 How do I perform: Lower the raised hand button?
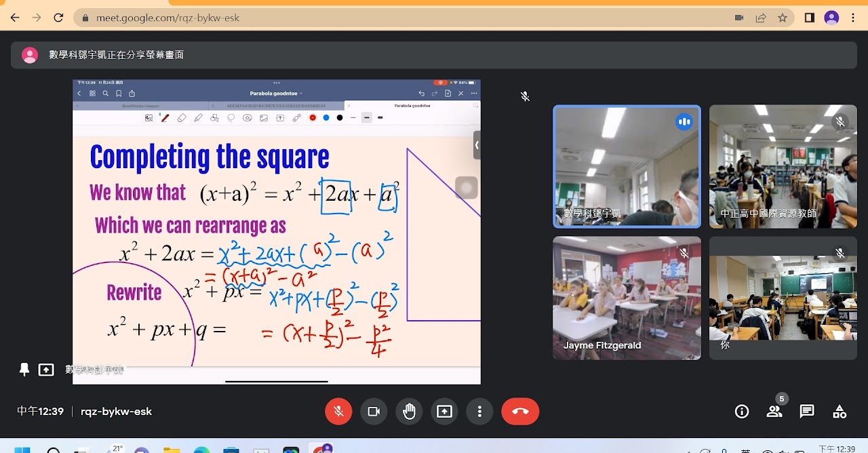(409, 412)
